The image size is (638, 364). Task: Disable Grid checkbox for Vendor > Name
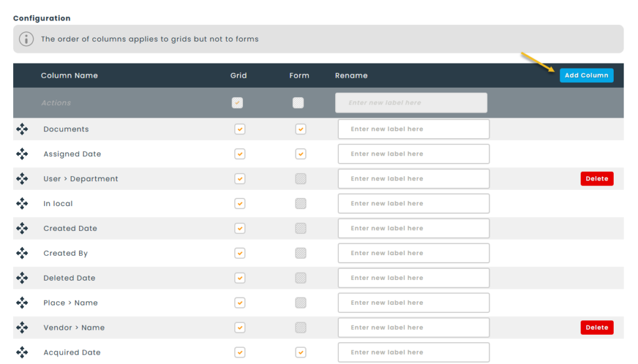pyautogui.click(x=240, y=327)
